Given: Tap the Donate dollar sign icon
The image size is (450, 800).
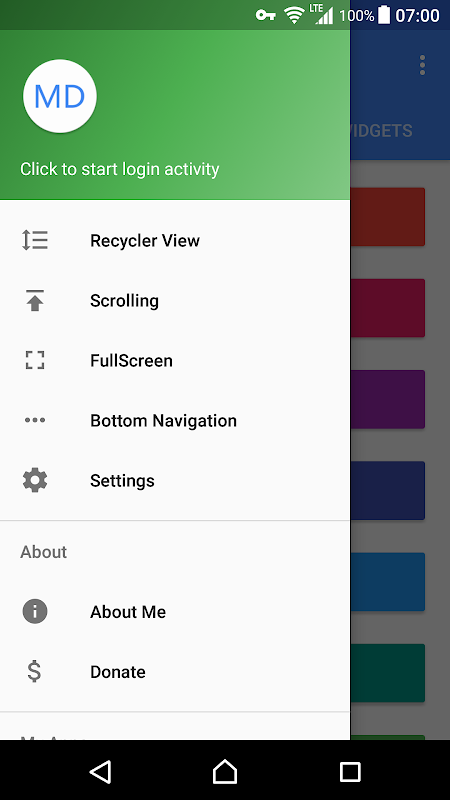Looking at the screenshot, I should coord(34,671).
